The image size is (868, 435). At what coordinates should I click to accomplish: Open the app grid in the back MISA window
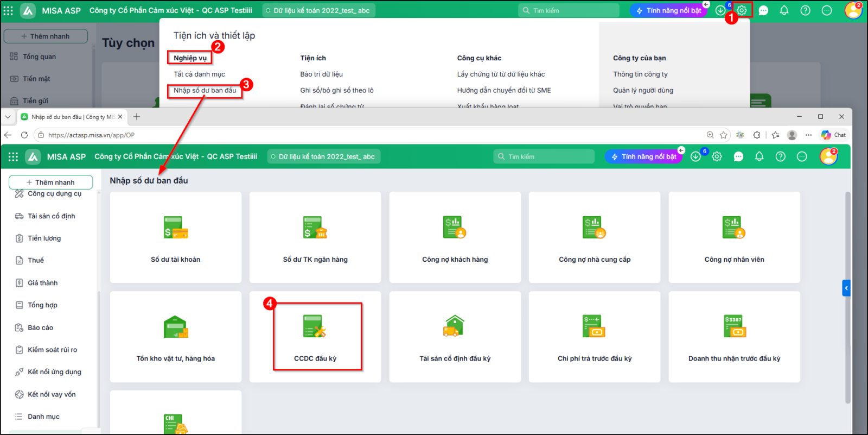8,10
